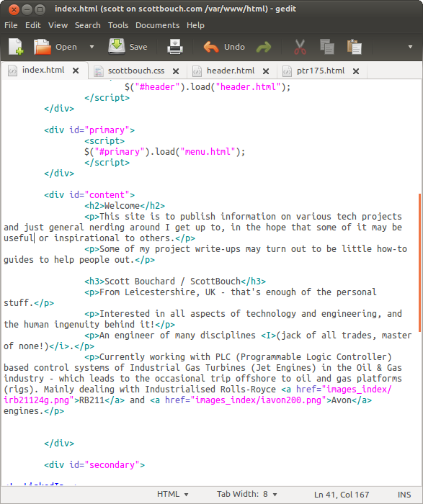This screenshot has width=423, height=504.
Task: Click the green Redo arrow icon
Action: (264, 48)
